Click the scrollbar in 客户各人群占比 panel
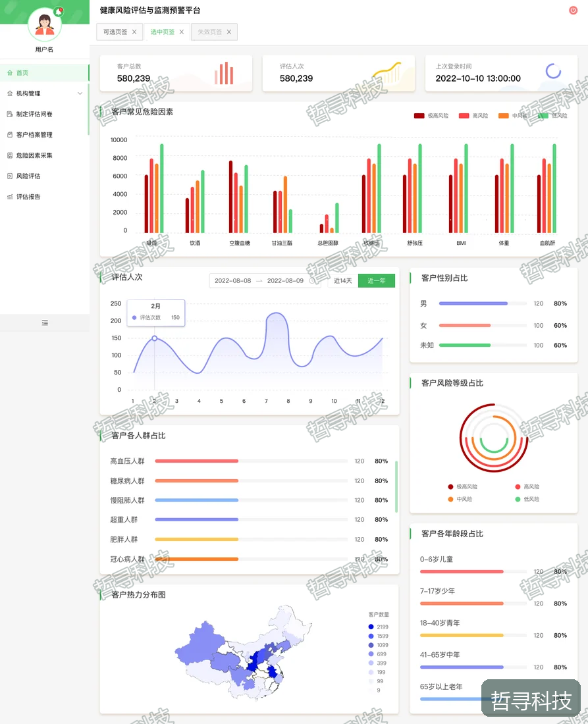 [396, 486]
